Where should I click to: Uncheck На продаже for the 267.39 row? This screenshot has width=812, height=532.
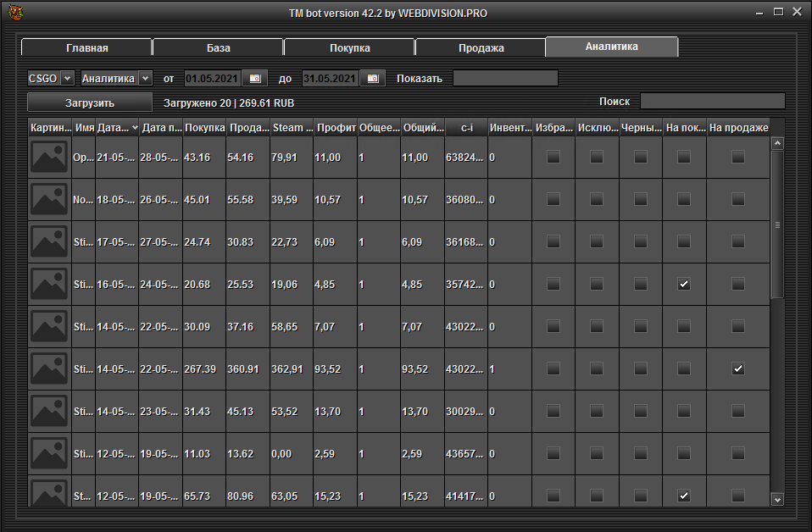pos(738,369)
